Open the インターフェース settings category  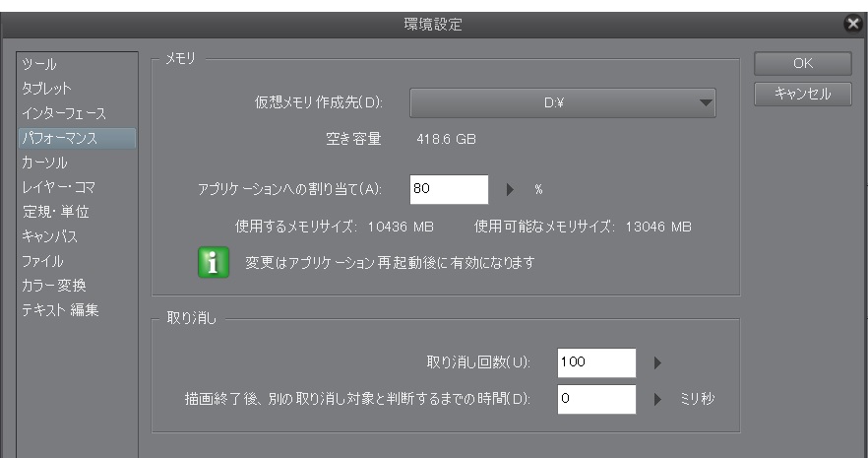tap(62, 113)
